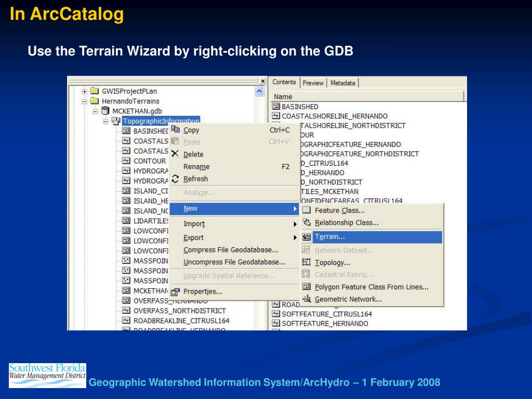This screenshot has width=532, height=399.
Task: Click the SOFTFEATURE_HERNANDO icon in list
Action: [x=276, y=323]
